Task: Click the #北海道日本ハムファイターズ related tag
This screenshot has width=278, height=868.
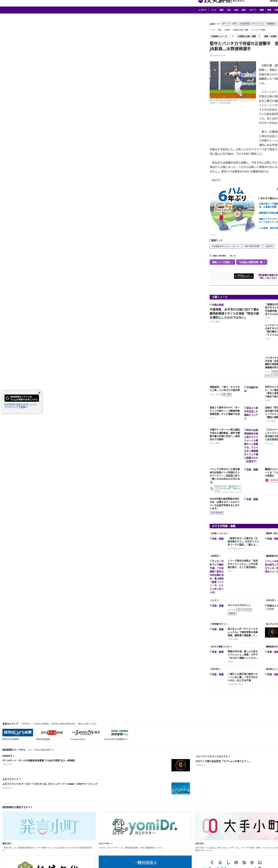Action: pos(225,246)
